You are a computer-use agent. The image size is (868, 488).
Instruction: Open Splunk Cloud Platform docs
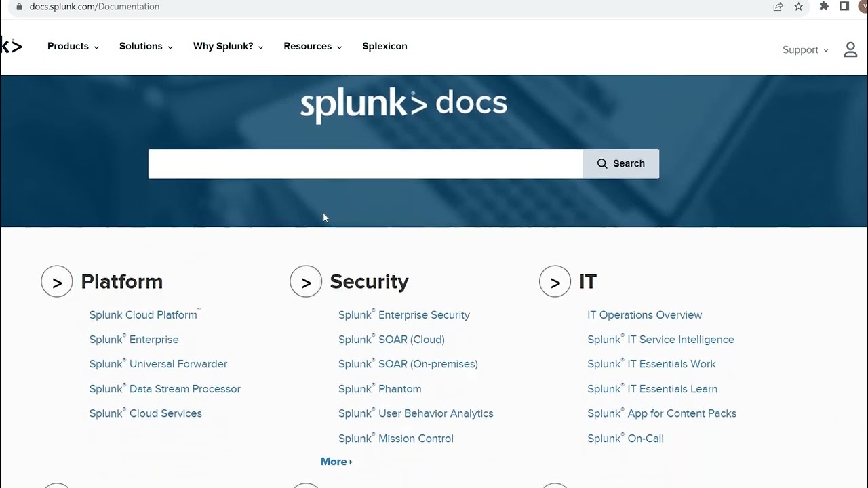click(x=144, y=314)
